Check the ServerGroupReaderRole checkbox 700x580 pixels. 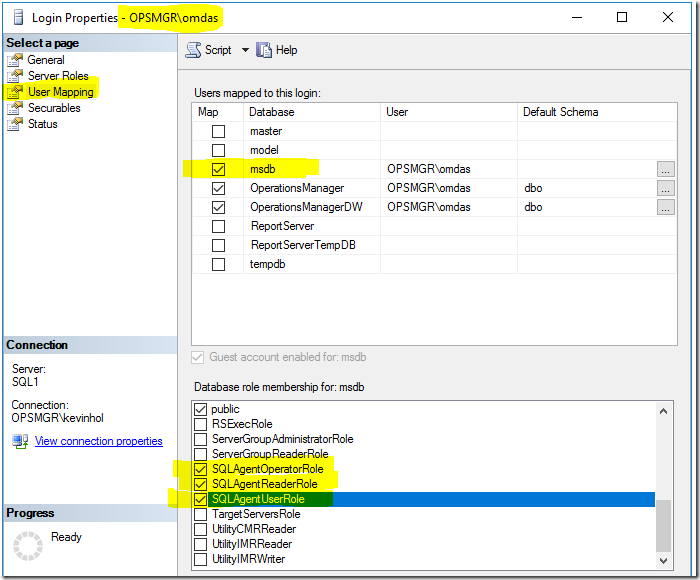200,454
